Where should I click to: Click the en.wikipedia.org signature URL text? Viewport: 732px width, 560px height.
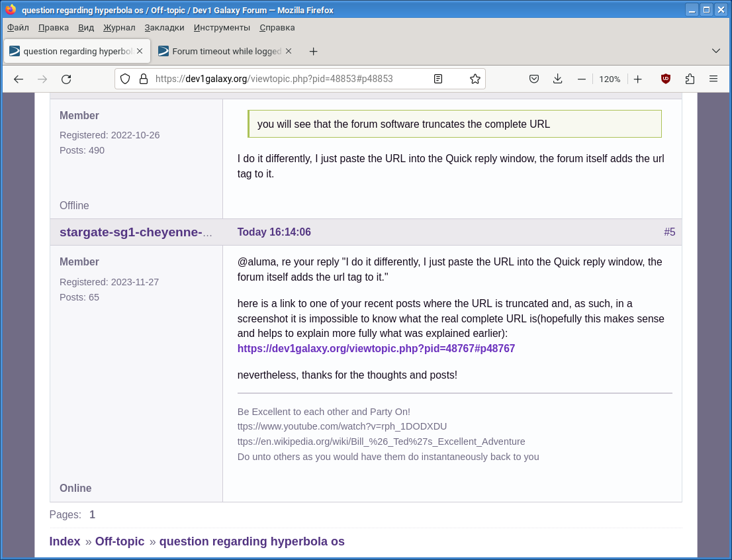coord(381,442)
